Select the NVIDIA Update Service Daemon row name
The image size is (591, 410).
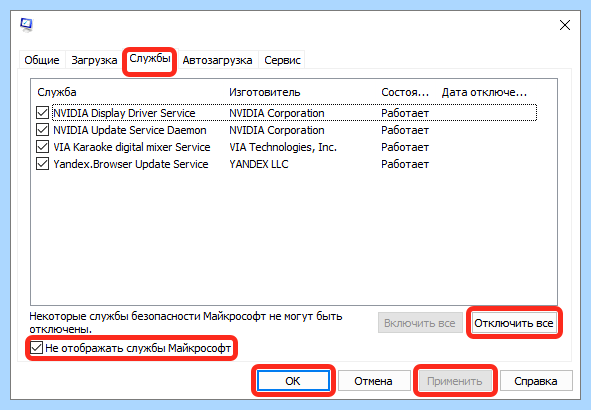point(130,130)
